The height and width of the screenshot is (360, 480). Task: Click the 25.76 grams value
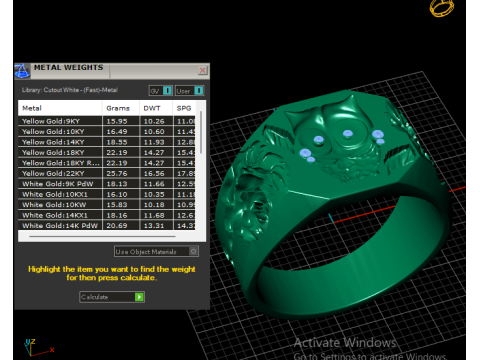tap(117, 173)
